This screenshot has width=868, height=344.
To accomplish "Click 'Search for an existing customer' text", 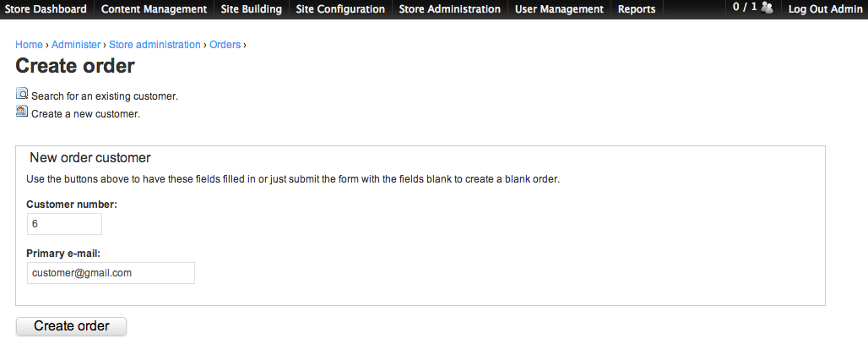I will [x=105, y=96].
